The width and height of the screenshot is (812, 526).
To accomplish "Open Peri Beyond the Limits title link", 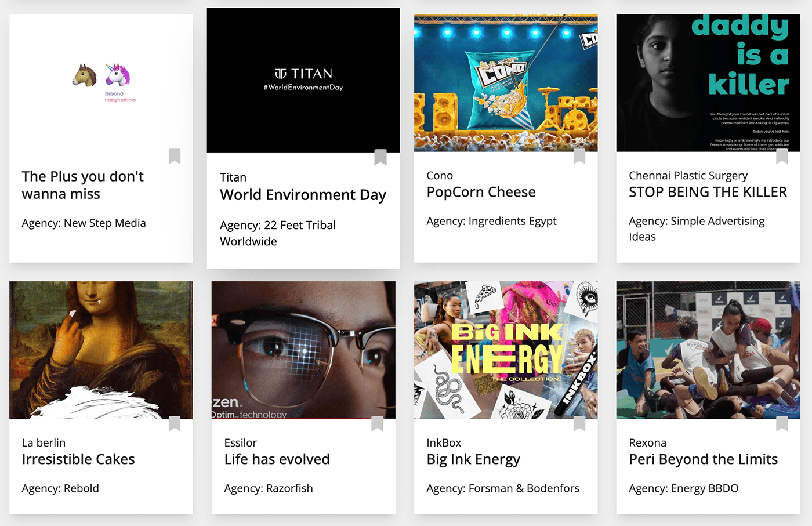I will [x=703, y=459].
